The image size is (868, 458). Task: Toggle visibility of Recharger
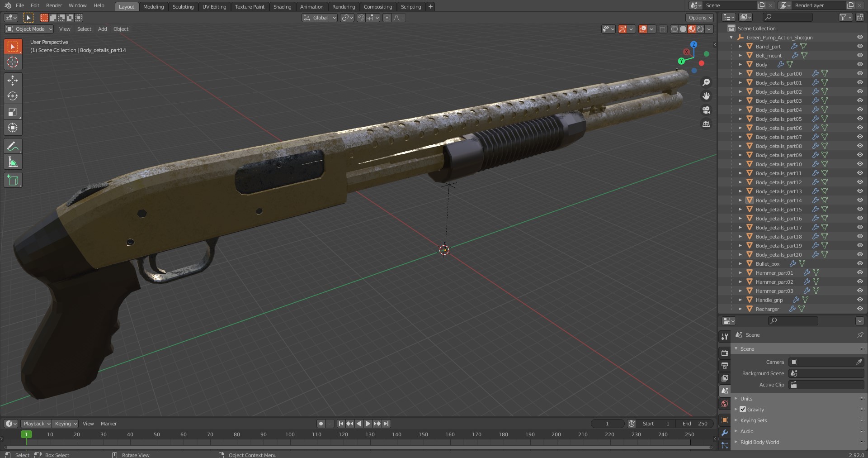[x=860, y=309]
